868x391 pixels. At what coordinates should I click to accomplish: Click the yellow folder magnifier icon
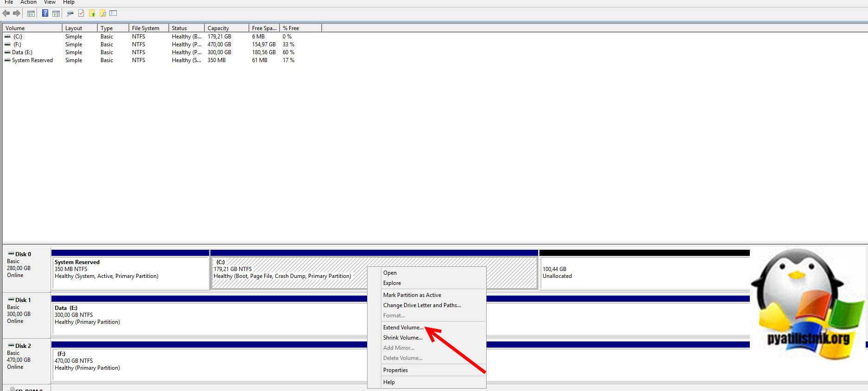click(103, 13)
